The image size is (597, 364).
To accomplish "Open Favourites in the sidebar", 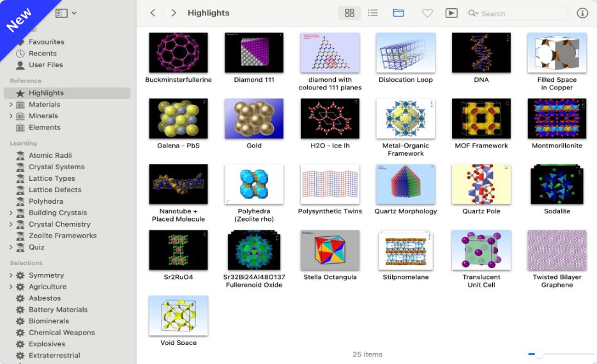I will (x=46, y=42).
